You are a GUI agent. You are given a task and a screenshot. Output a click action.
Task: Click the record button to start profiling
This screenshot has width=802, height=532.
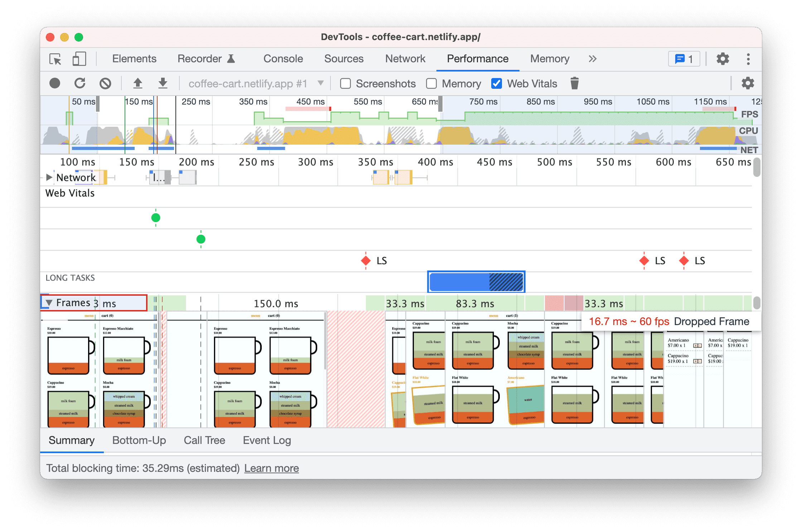54,83
